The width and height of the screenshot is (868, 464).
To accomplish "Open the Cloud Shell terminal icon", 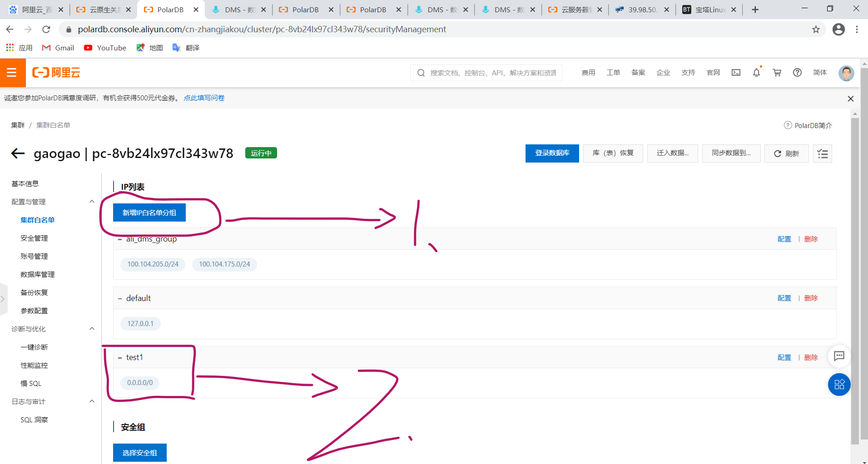I will point(736,73).
